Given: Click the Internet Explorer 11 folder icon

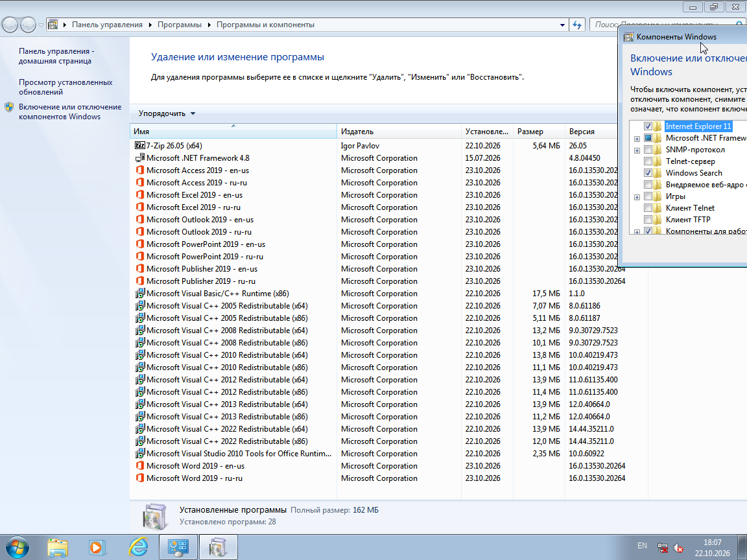Looking at the screenshot, I should point(658,126).
